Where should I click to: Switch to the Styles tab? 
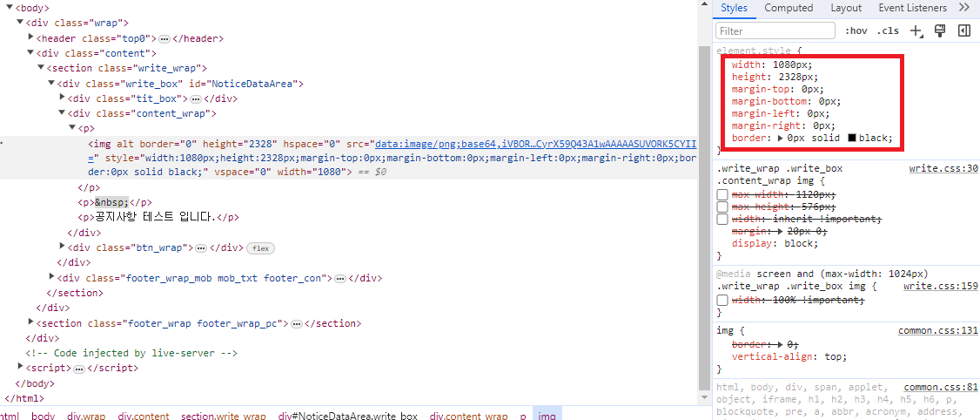734,8
